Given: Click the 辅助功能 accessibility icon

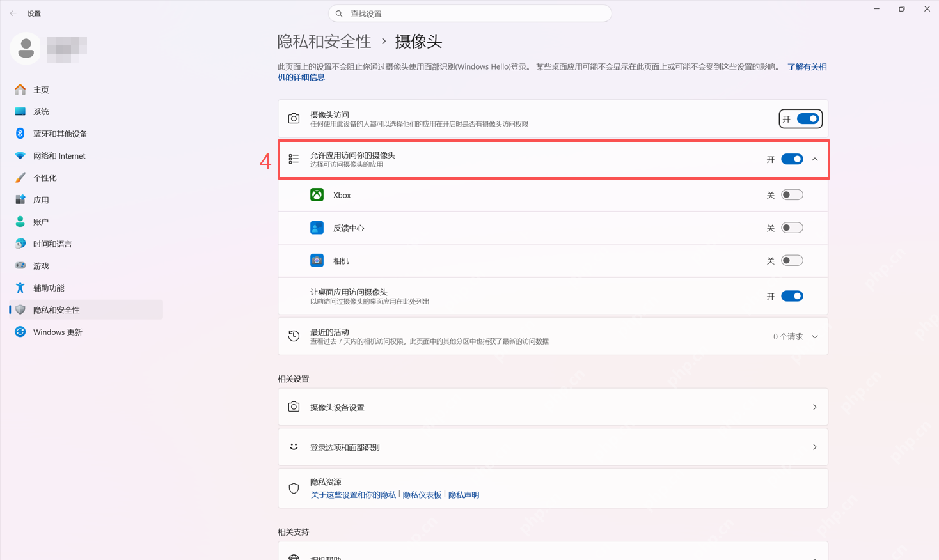Looking at the screenshot, I should point(20,288).
